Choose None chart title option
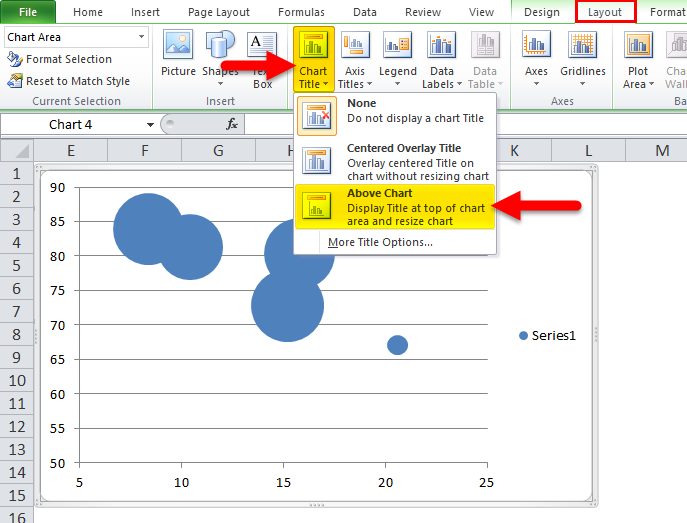The image size is (687, 523). (x=395, y=116)
